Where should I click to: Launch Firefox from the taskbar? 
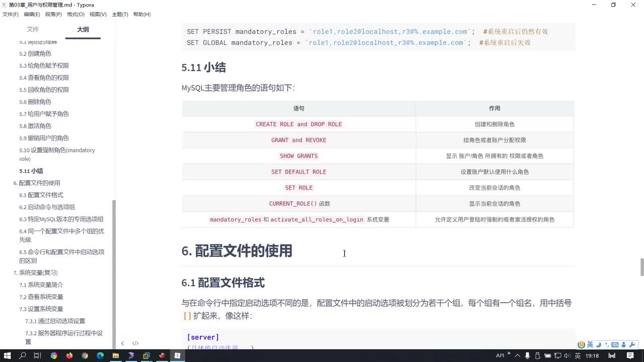(x=69, y=355)
